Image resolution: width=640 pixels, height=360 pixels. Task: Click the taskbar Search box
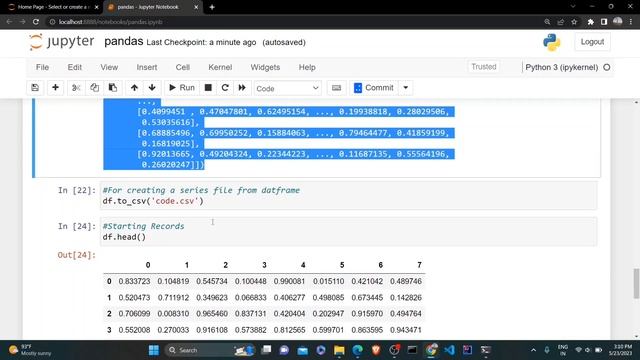[x=211, y=350]
